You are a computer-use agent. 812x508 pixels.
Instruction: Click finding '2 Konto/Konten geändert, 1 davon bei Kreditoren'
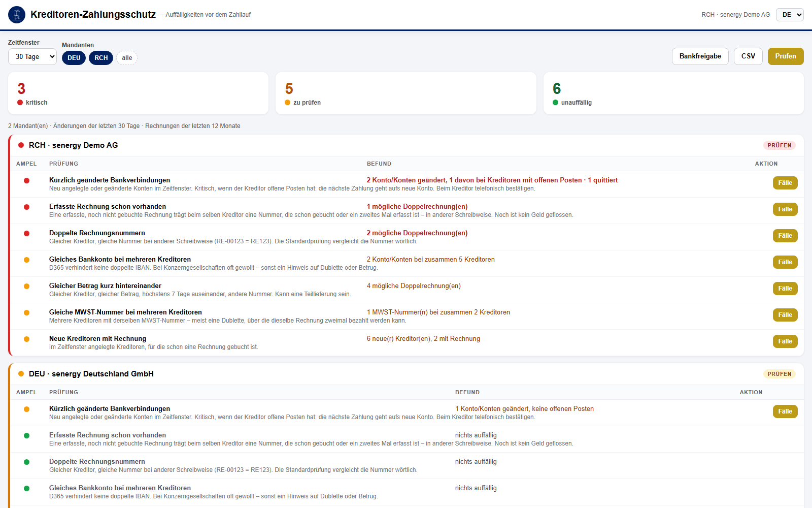pos(492,180)
